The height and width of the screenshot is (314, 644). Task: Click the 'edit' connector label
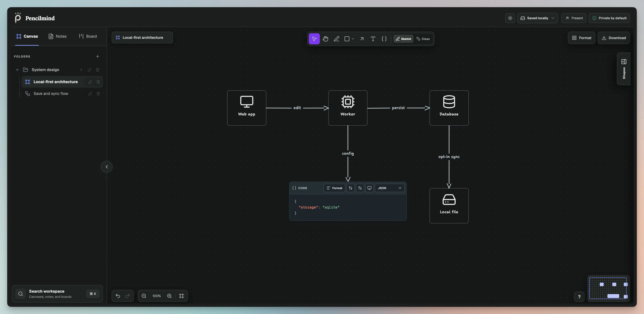click(297, 108)
